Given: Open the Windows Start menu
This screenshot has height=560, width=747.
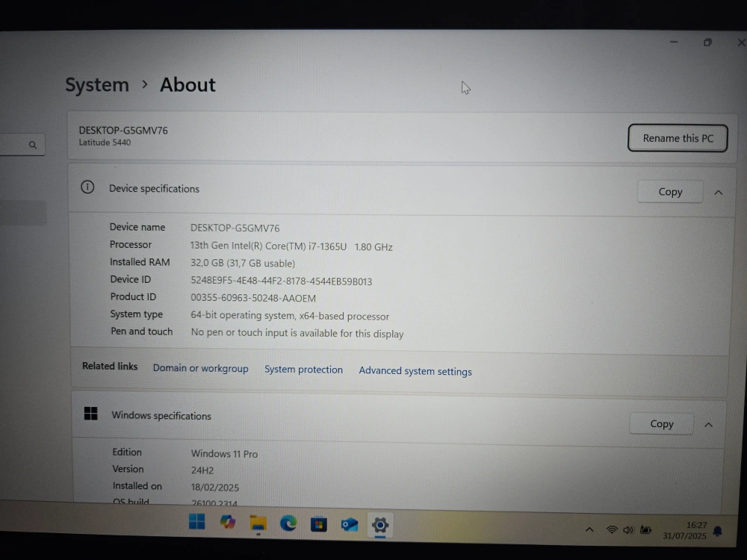Looking at the screenshot, I should pos(196,522).
